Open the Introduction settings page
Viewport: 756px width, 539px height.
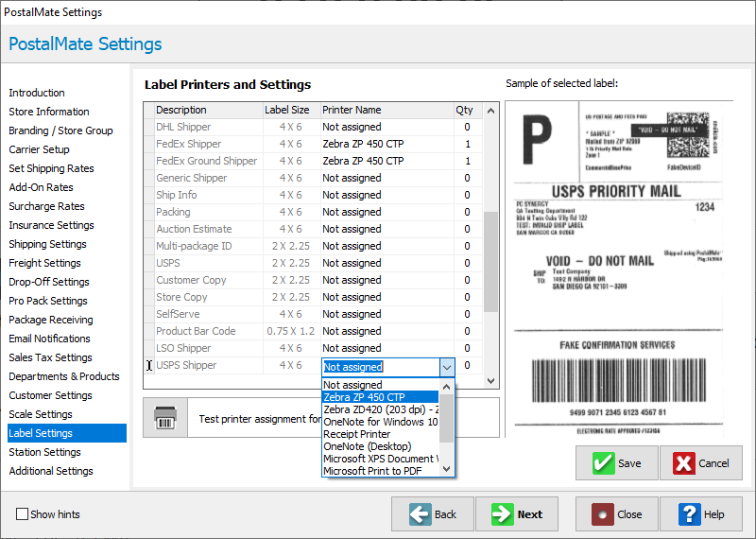[x=37, y=93]
